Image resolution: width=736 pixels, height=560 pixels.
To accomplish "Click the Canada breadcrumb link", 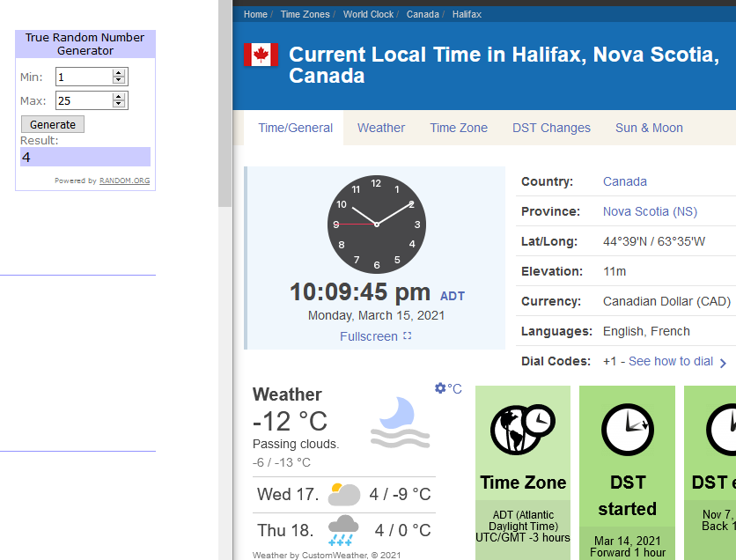I will point(423,14).
